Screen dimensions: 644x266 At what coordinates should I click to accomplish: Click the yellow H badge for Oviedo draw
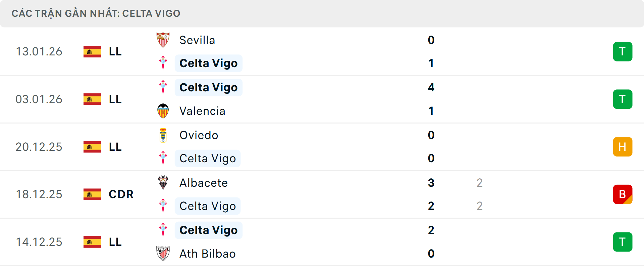tap(623, 146)
